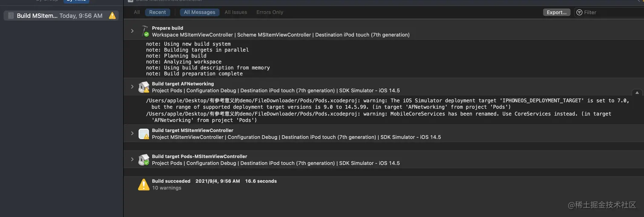
Task: Click the MobileCoreServices renamed warning message
Action: 379,117
